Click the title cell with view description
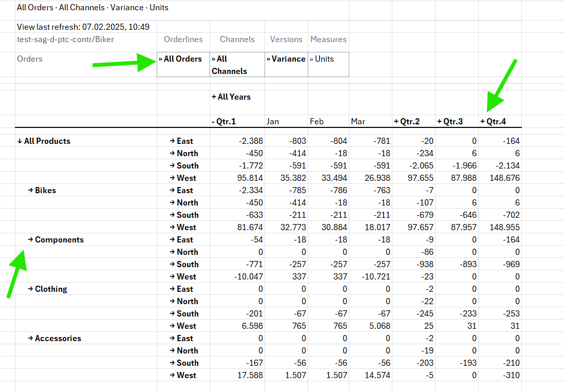 tap(92, 8)
